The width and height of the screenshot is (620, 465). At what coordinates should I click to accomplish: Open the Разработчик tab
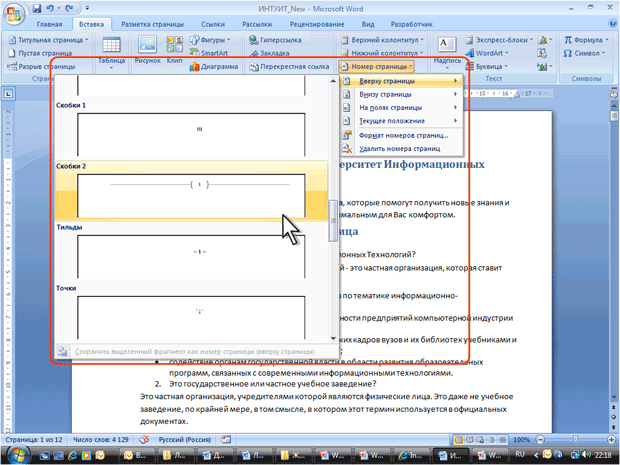point(412,24)
